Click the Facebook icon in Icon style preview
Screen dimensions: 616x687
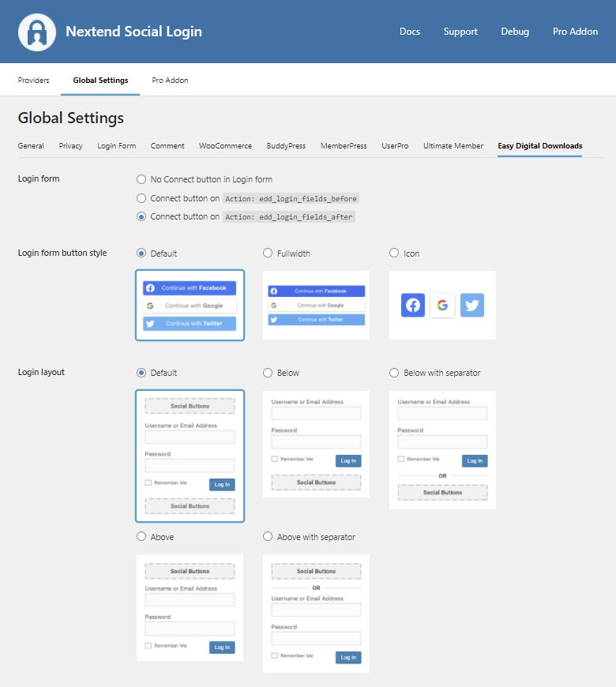point(413,305)
